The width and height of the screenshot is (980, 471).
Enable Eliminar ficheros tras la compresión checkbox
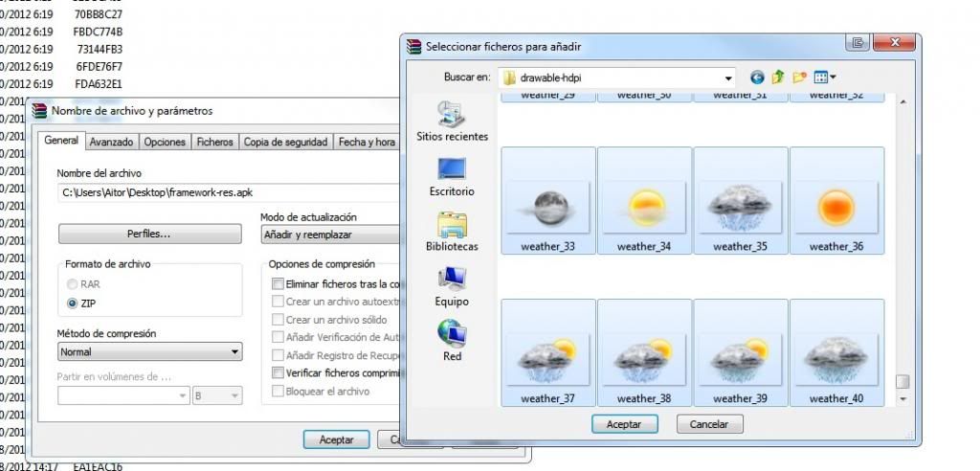(278, 284)
